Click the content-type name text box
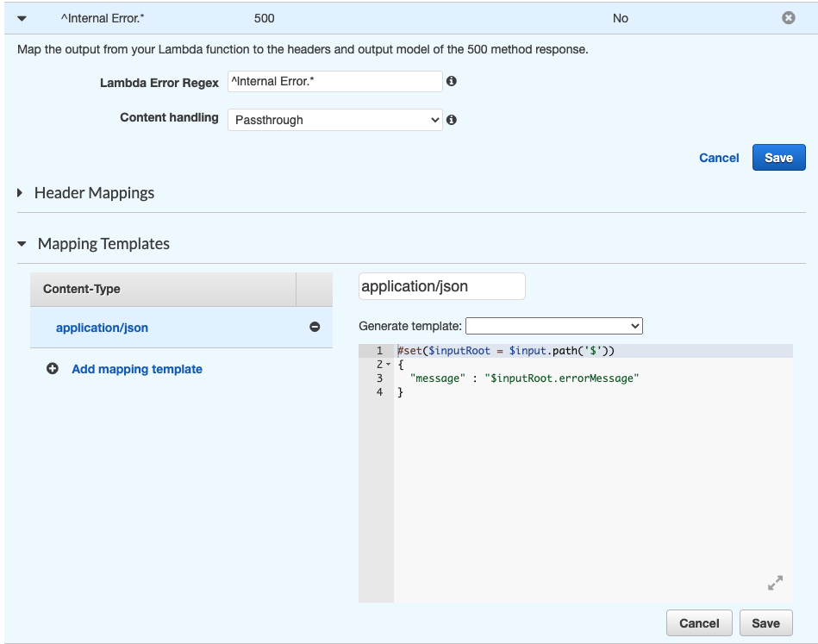The width and height of the screenshot is (818, 644). [x=441, y=285]
